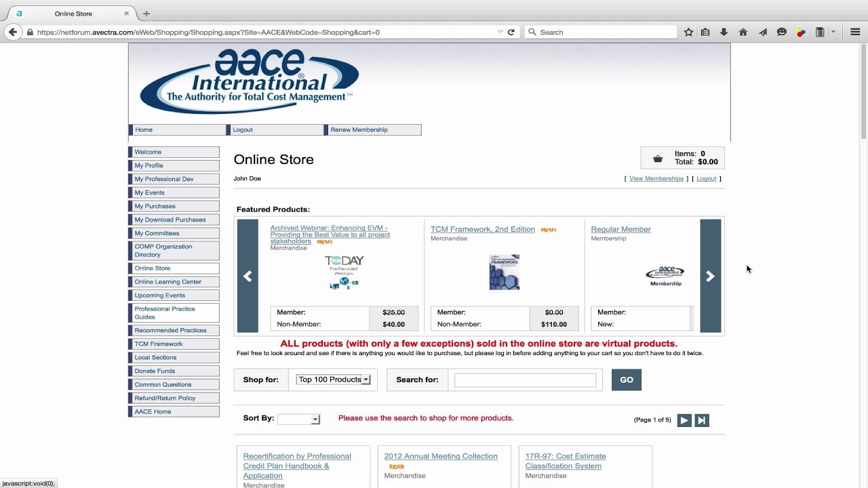This screenshot has width=868, height=488.
Task: Open the bookmarks list icon
Action: 705,32
